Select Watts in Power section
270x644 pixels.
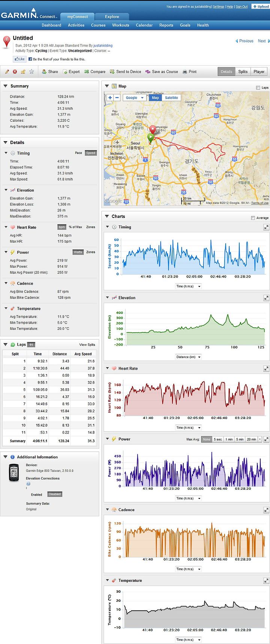pos(78,252)
